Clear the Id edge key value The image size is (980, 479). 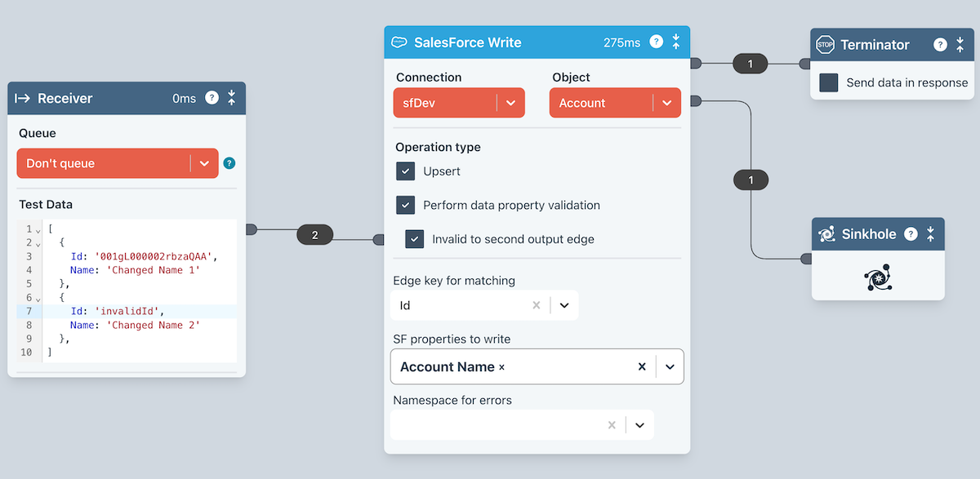537,305
